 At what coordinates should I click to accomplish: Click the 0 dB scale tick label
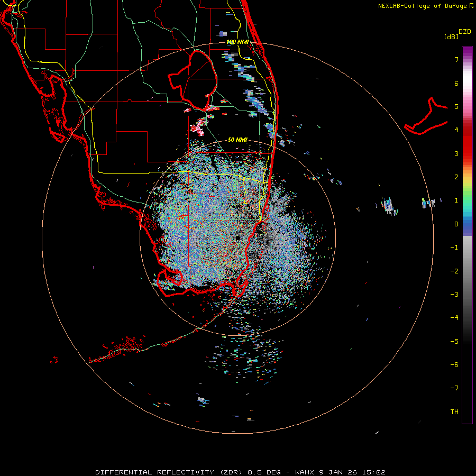click(456, 224)
